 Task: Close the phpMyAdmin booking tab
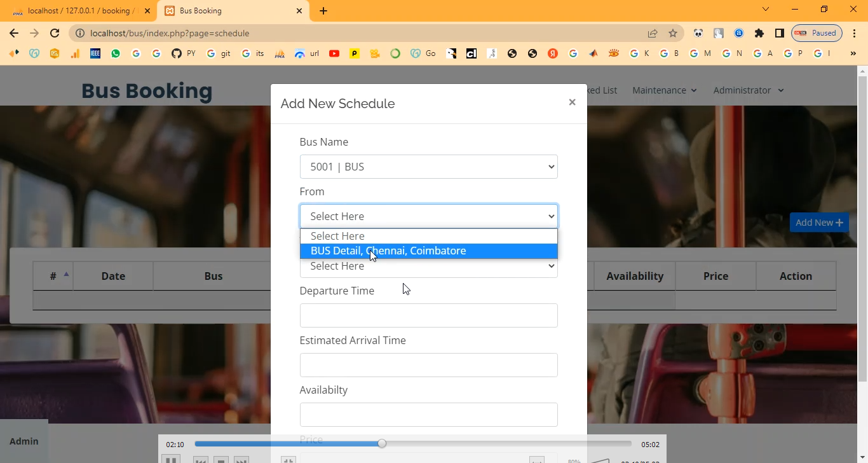click(x=147, y=11)
